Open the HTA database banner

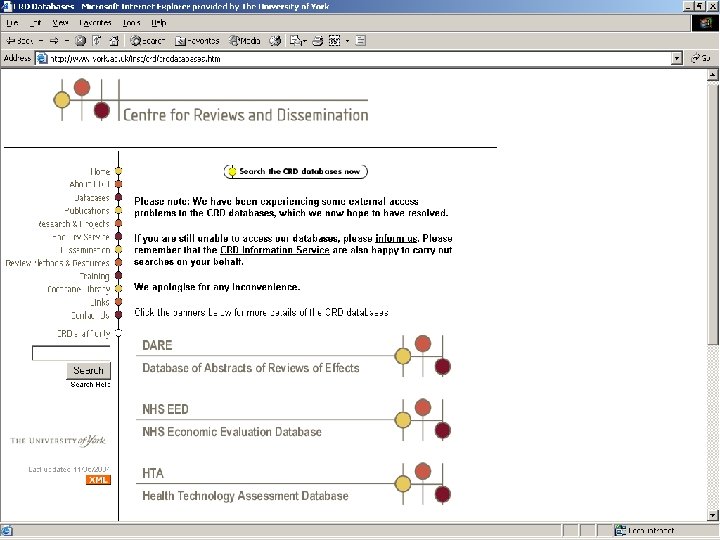(294, 484)
